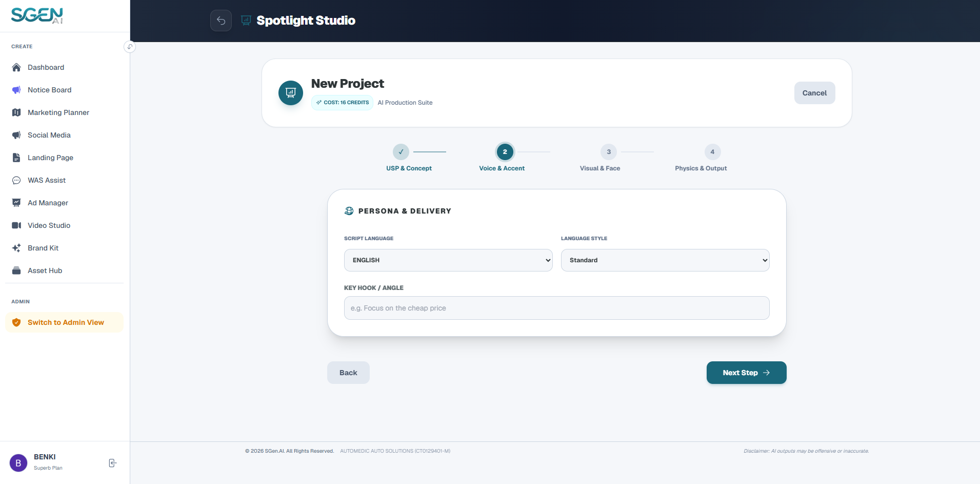Click the Marketing Planner map icon
Screen dimensions: 980x484
coord(16,112)
